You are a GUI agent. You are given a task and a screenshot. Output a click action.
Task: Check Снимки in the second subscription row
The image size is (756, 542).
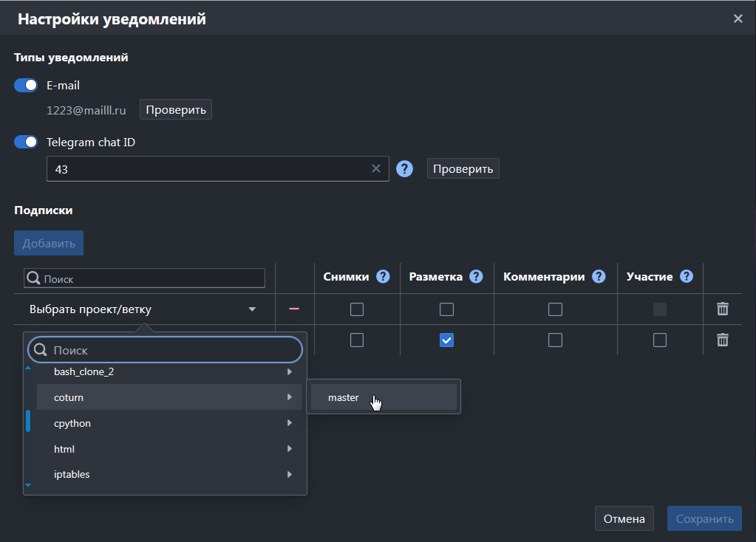(357, 340)
